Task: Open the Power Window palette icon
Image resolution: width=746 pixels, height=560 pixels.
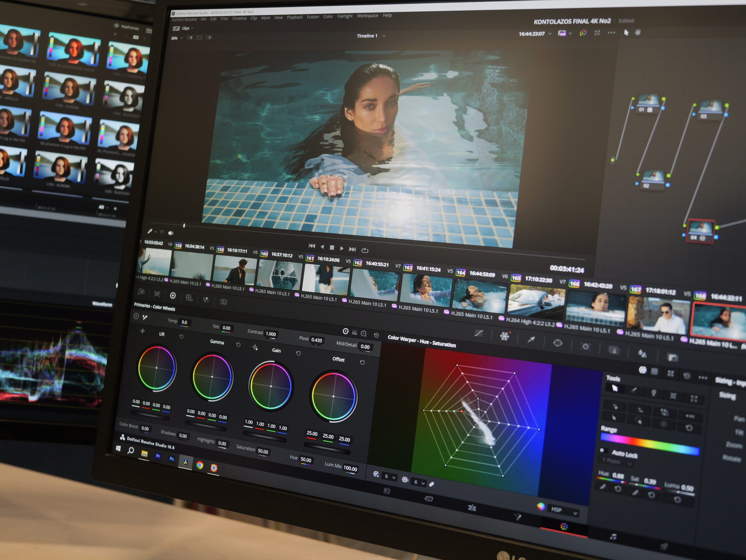Action: click(x=557, y=343)
